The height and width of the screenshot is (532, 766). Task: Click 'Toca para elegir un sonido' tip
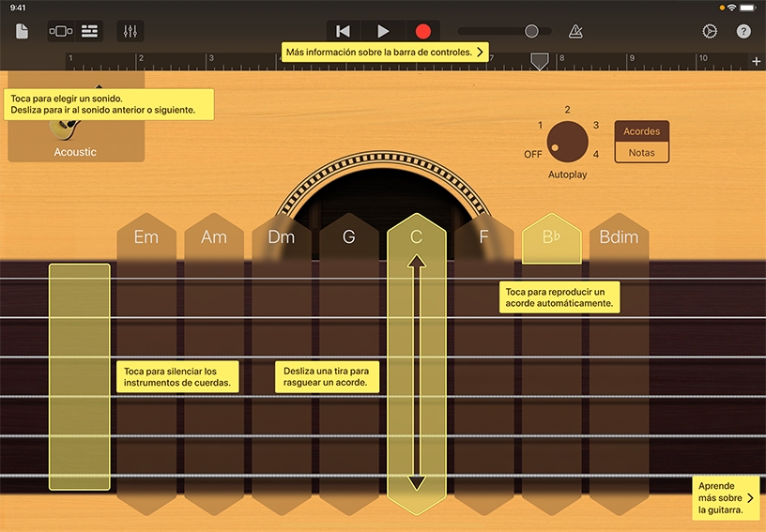109,104
